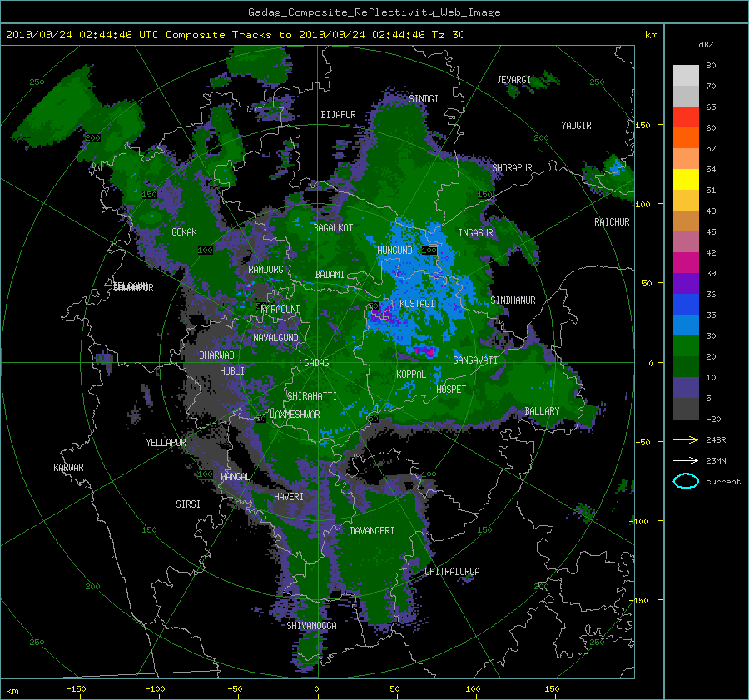Click the 'HANGAL' city label
This screenshot has width=749, height=700.
pyautogui.click(x=235, y=477)
